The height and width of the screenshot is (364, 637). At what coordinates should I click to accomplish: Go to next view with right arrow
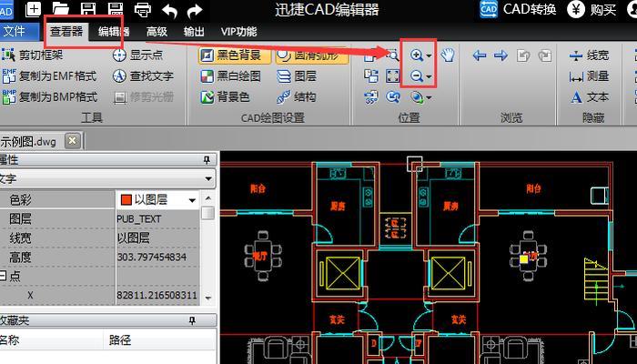(x=500, y=56)
